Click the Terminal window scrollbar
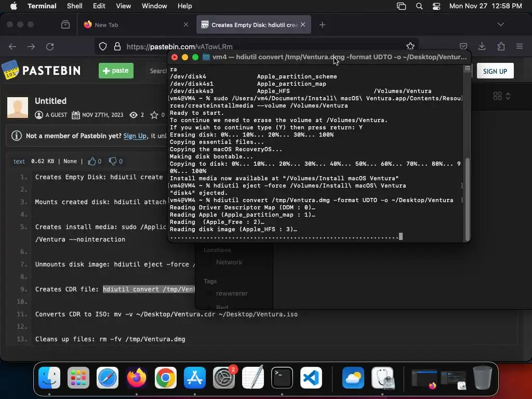The image size is (532, 399). [467, 198]
